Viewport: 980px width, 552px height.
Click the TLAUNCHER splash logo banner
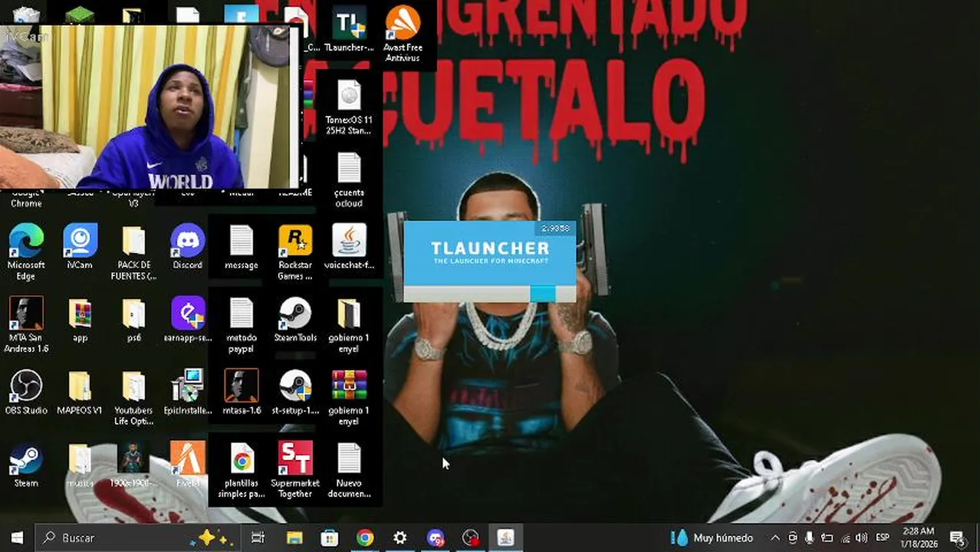[489, 253]
